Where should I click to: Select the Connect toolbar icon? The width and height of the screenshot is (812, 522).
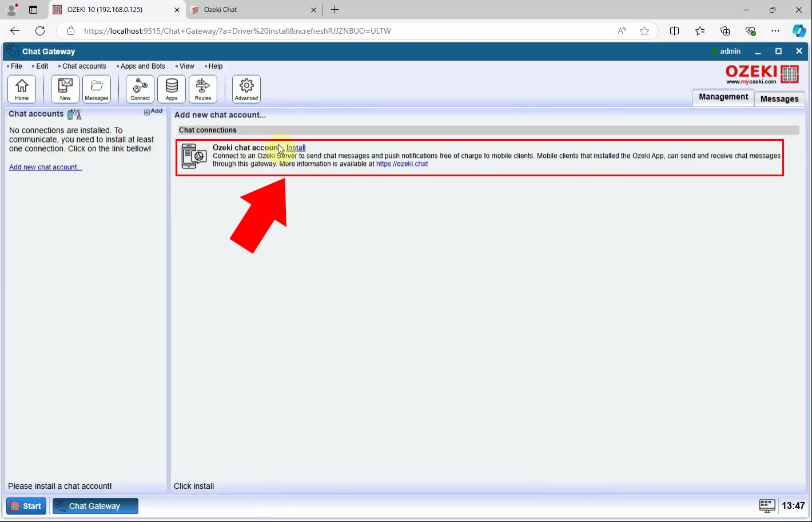(x=140, y=89)
